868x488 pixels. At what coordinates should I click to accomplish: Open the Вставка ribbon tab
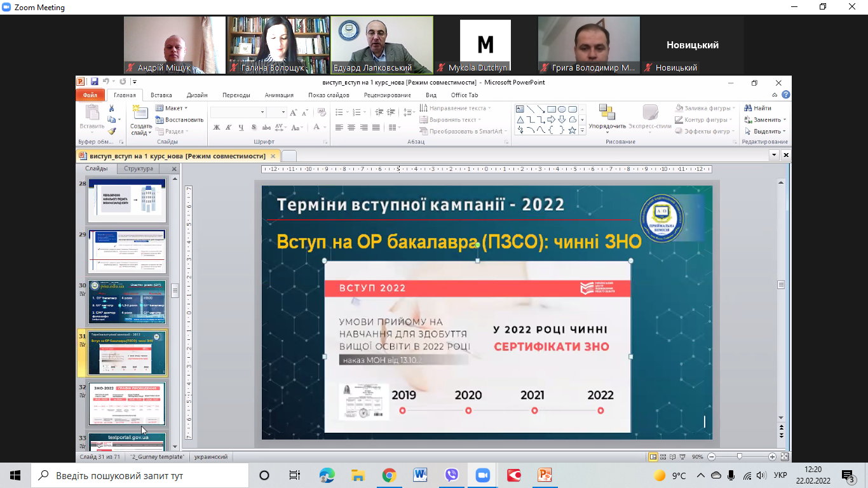coord(161,95)
